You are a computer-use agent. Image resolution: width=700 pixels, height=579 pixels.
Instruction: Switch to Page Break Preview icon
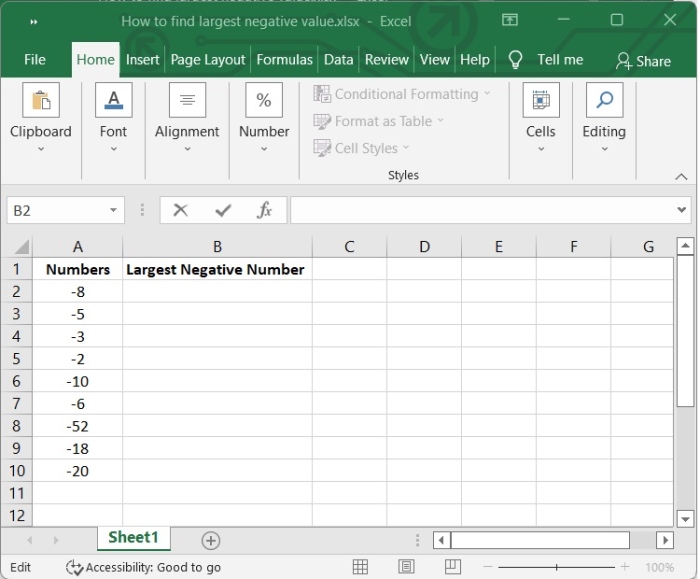453,567
